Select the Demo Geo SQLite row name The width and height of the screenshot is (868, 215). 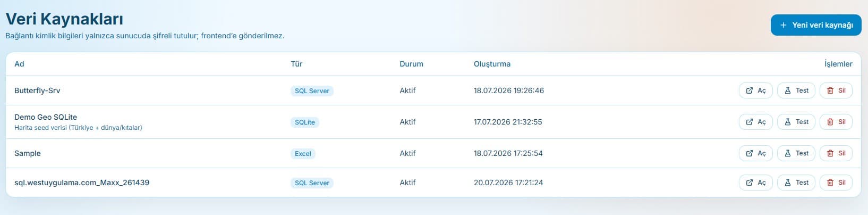[46, 117]
